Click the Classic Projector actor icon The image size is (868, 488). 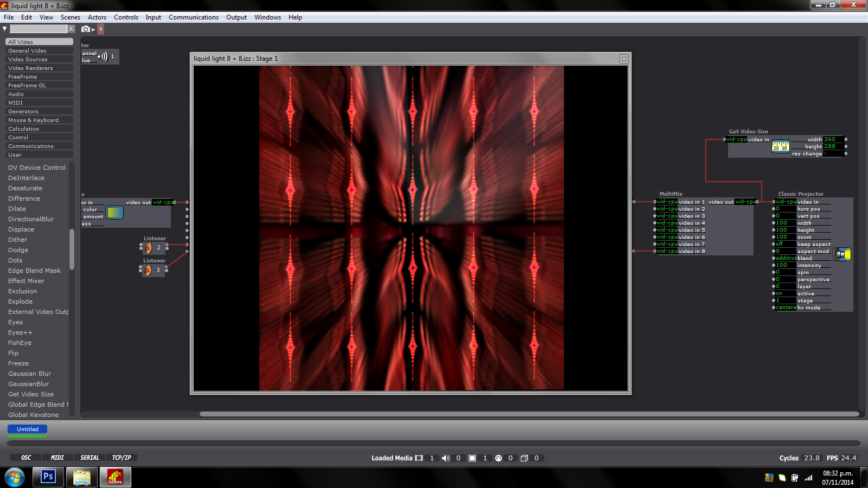pyautogui.click(x=843, y=254)
